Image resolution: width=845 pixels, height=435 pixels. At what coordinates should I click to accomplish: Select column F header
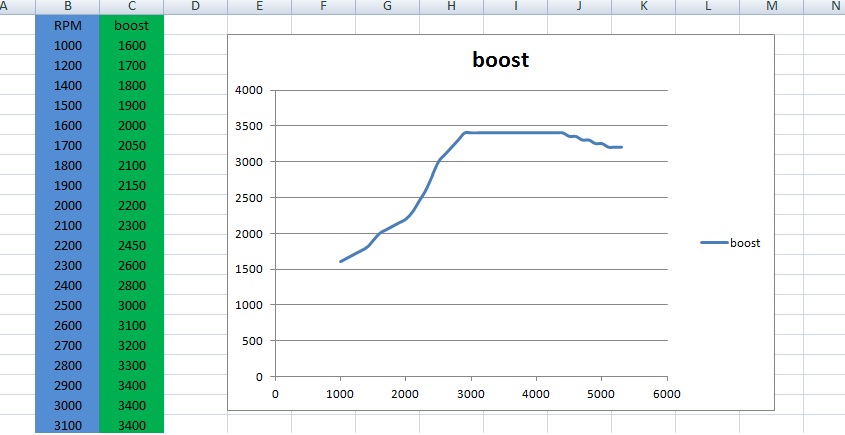(x=323, y=6)
